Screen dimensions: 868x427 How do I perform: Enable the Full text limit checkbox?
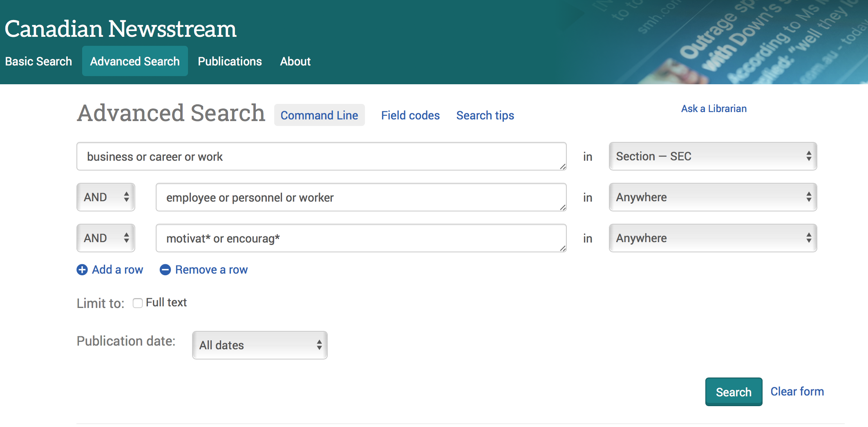(x=138, y=303)
